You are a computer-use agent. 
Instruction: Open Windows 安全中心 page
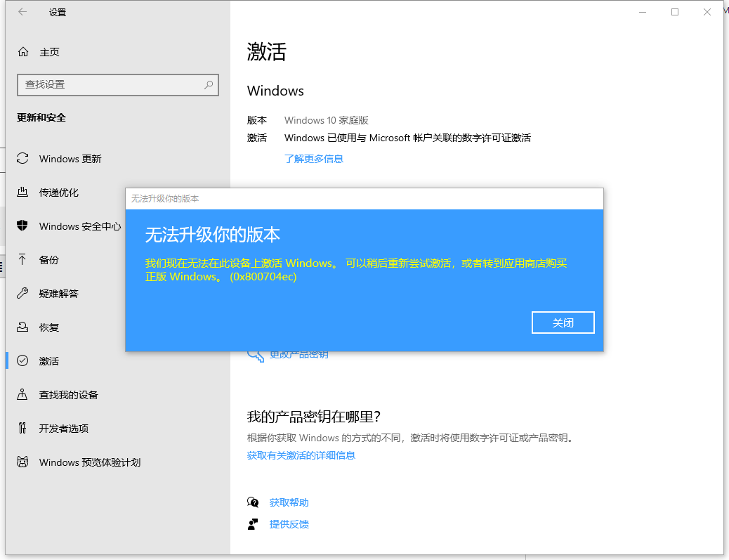(80, 226)
